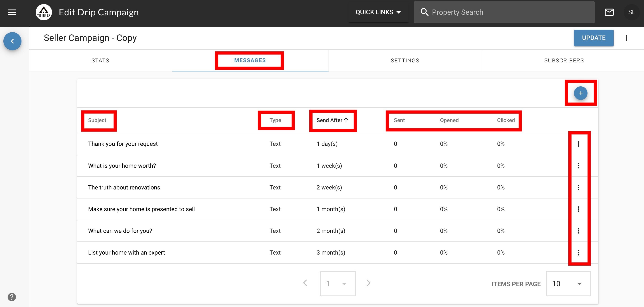Viewport: 644px width, 307px height.
Task: Open options for What can we do row
Action: 578,231
